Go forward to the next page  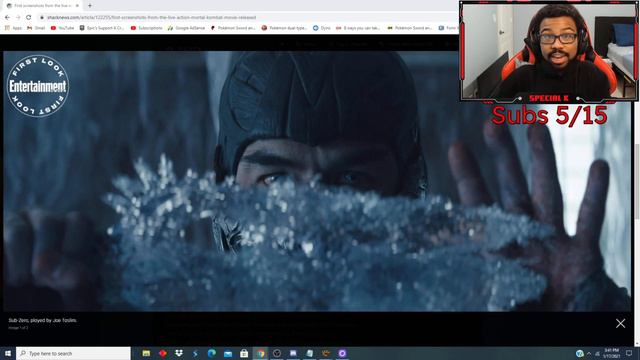(18, 18)
